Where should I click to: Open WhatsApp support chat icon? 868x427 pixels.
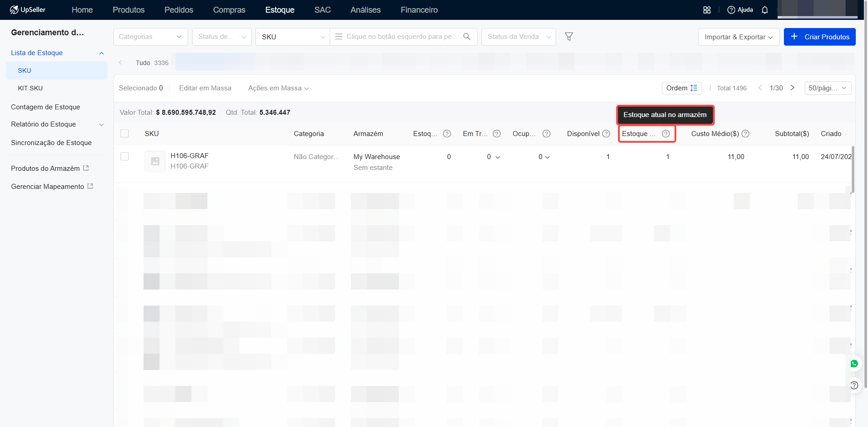tap(854, 364)
